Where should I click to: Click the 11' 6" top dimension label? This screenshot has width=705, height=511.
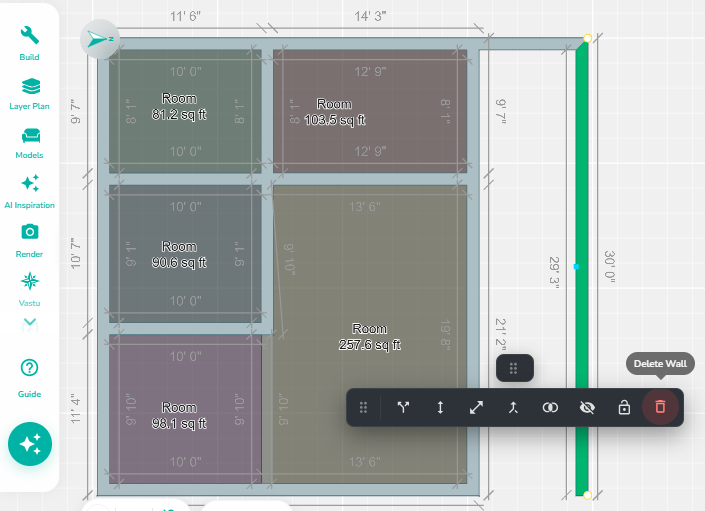pos(185,16)
